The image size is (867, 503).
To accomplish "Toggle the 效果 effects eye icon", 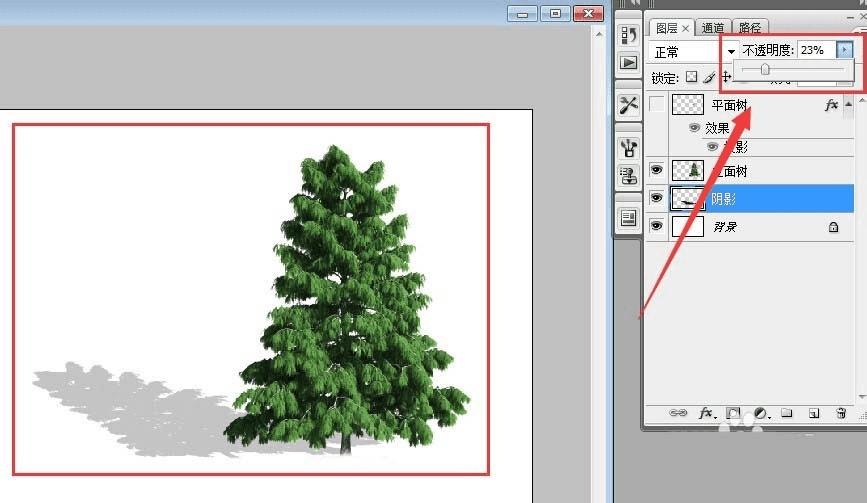I will [694, 128].
